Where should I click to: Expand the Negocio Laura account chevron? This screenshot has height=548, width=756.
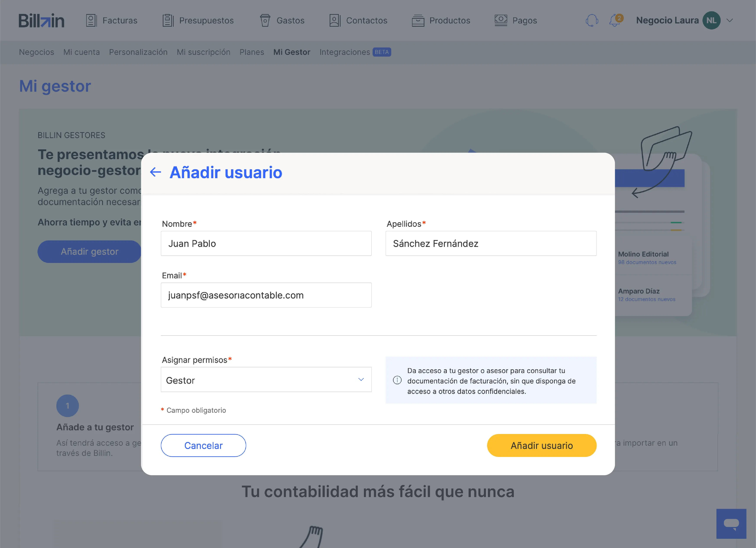click(730, 20)
